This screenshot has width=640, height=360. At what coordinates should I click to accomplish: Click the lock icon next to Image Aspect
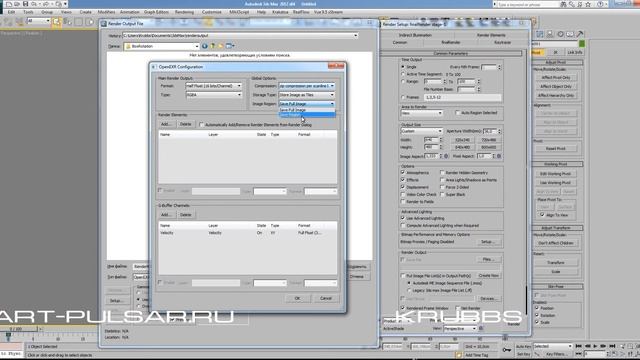(x=446, y=156)
